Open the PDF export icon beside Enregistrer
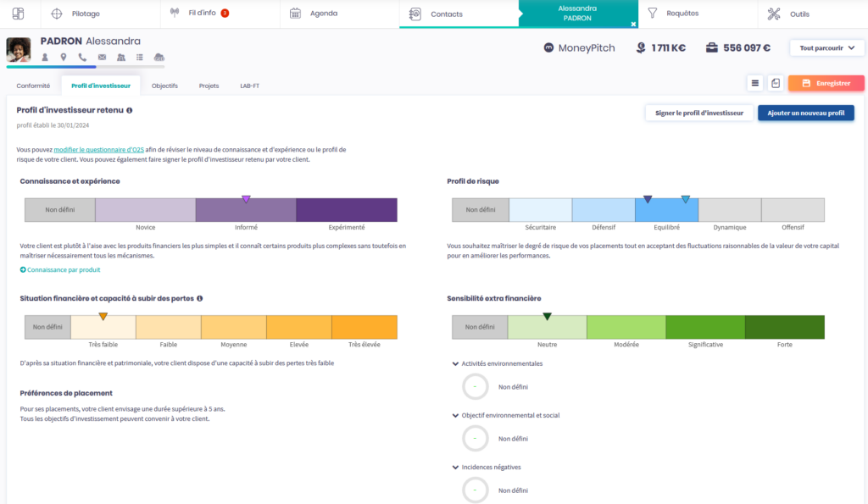This screenshot has width=868, height=504. pos(775,83)
